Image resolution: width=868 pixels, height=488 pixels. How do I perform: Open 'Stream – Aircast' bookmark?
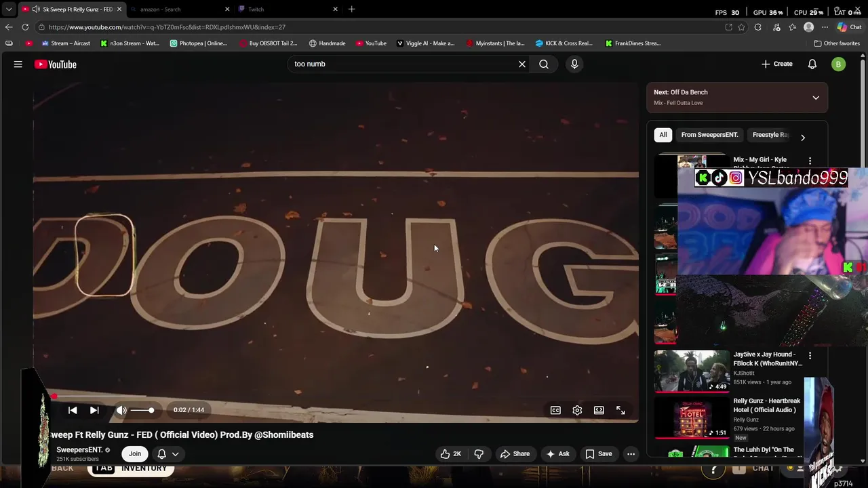click(66, 43)
